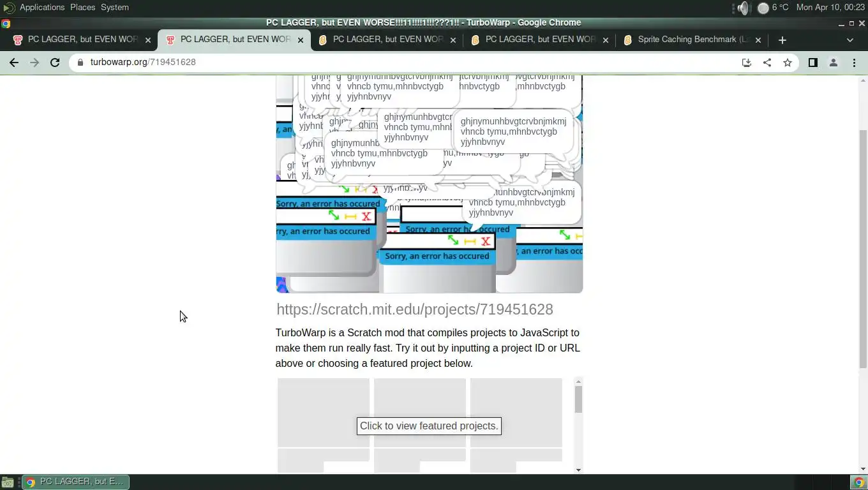Click the Chrome icon in the bottom-right tray
This screenshot has height=490, width=868.
coord(859,482)
